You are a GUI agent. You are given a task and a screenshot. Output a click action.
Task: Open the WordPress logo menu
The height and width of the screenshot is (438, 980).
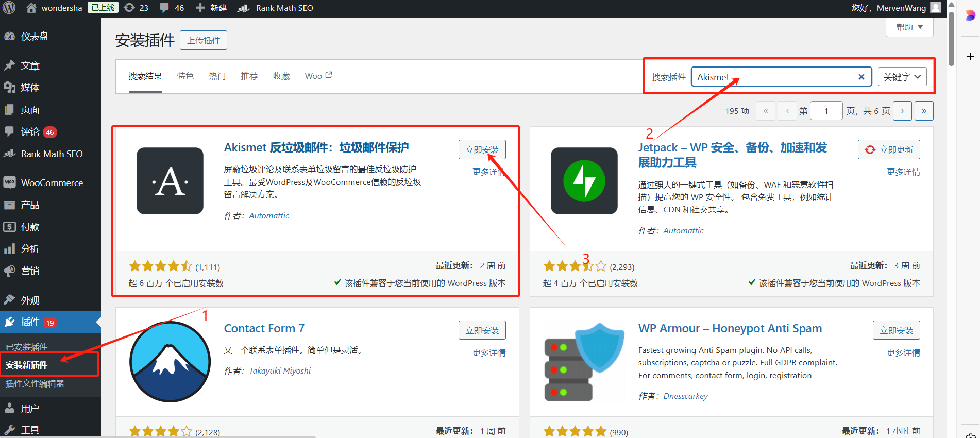pyautogui.click(x=9, y=8)
